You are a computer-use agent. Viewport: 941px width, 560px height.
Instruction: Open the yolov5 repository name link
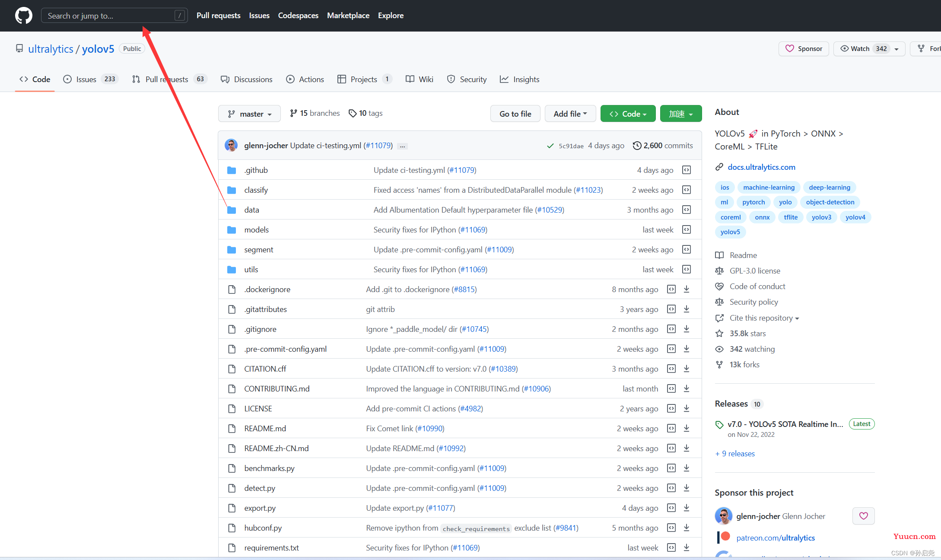[98, 49]
